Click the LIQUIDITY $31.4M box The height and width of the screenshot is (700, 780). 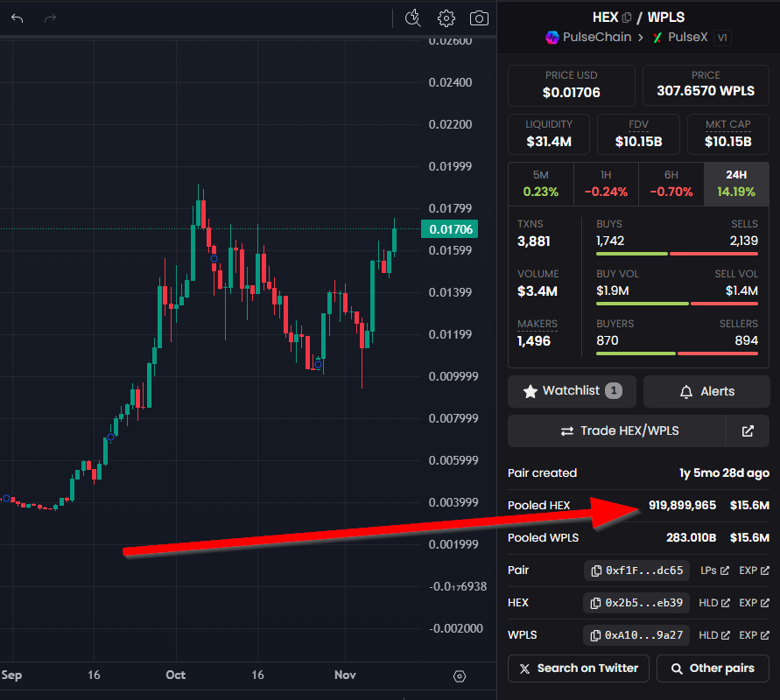[x=549, y=134]
